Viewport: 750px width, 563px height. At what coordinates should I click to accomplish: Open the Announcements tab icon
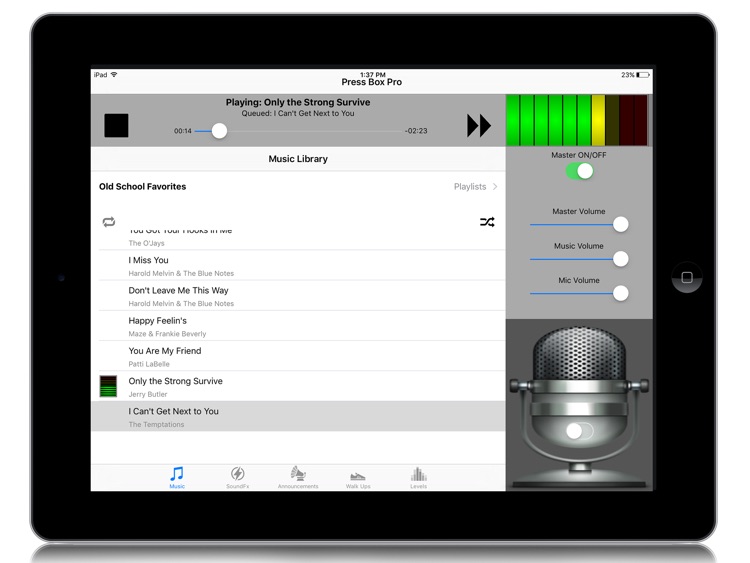(298, 477)
